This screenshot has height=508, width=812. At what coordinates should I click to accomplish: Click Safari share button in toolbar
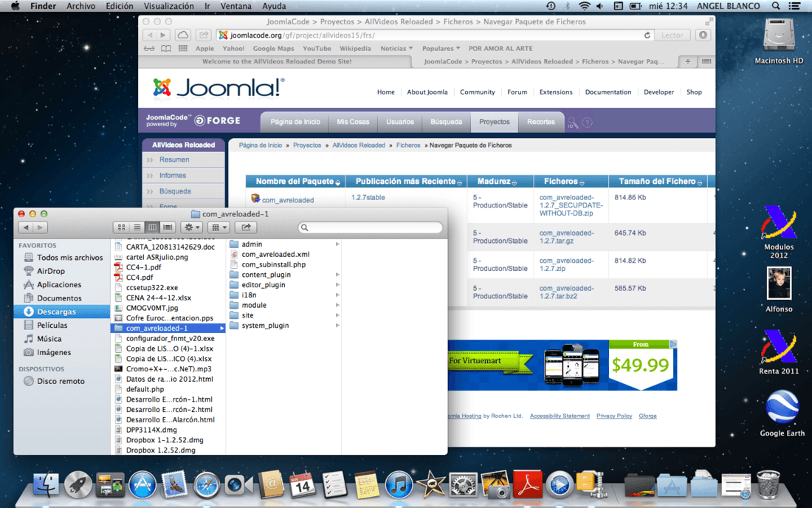point(204,35)
